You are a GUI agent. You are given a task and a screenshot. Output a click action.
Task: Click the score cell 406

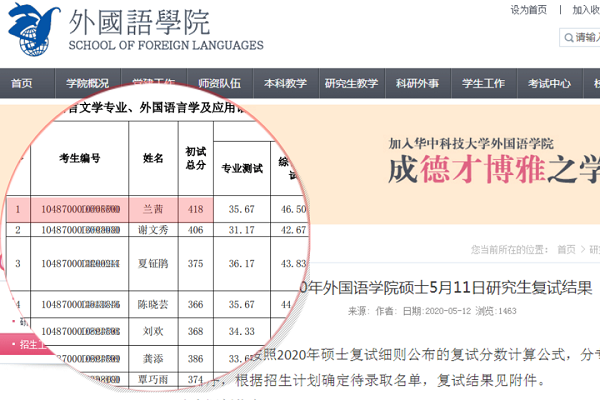tap(196, 230)
